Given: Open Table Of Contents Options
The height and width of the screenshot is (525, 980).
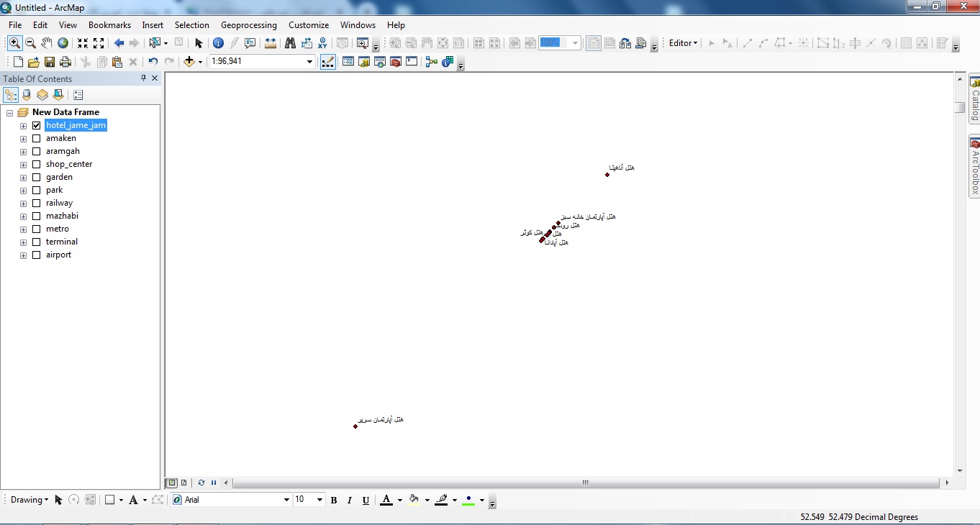Looking at the screenshot, I should tap(78, 95).
